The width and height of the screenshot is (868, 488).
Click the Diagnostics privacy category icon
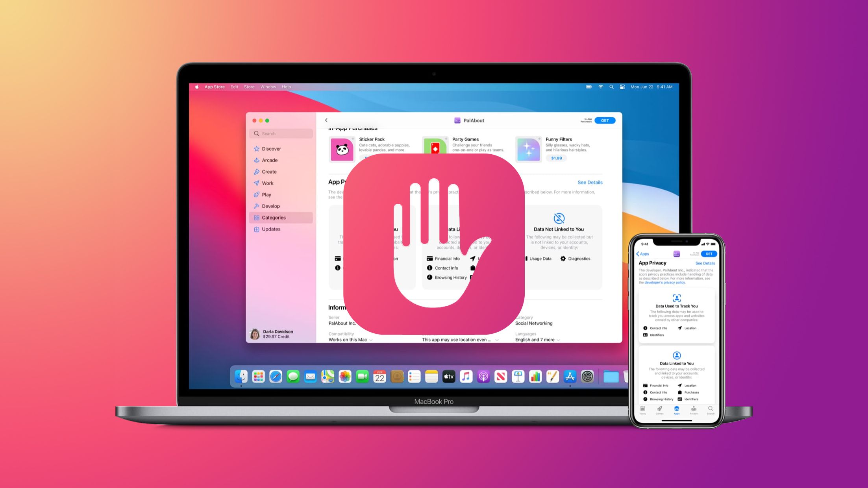(563, 258)
